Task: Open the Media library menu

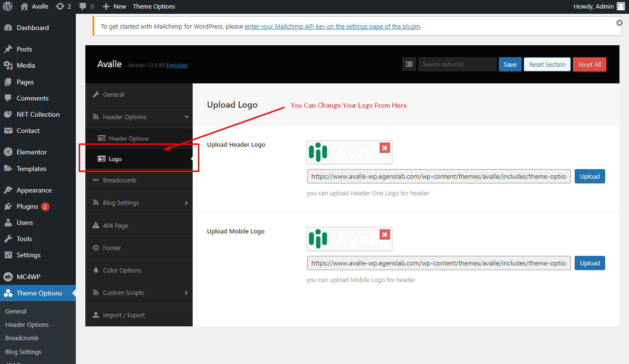Action: [38, 65]
